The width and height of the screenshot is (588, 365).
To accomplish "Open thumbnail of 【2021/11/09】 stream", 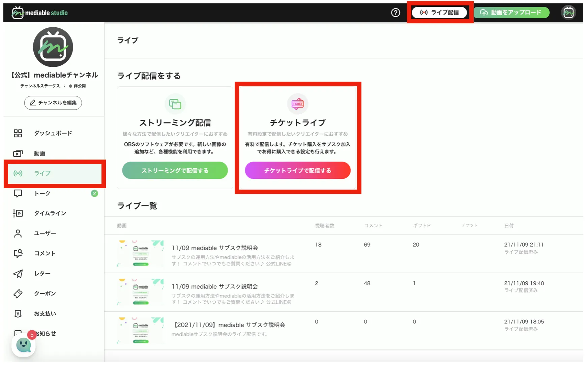I will pyautogui.click(x=140, y=331).
